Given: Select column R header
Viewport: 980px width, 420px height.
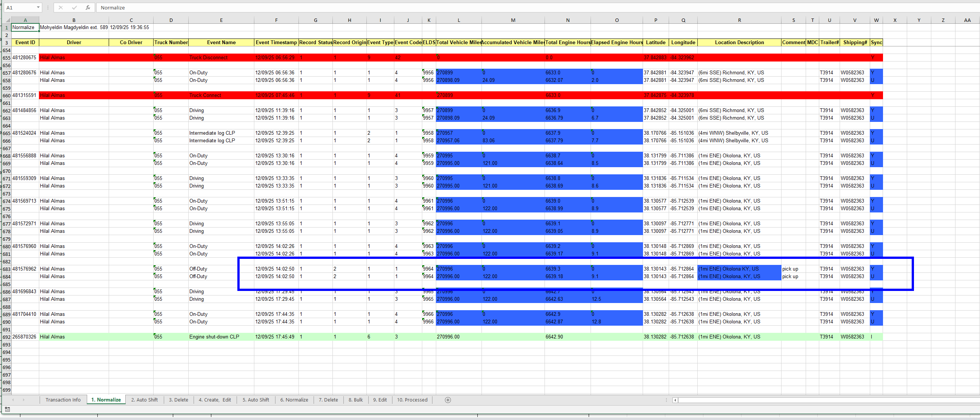Looking at the screenshot, I should point(739,20).
